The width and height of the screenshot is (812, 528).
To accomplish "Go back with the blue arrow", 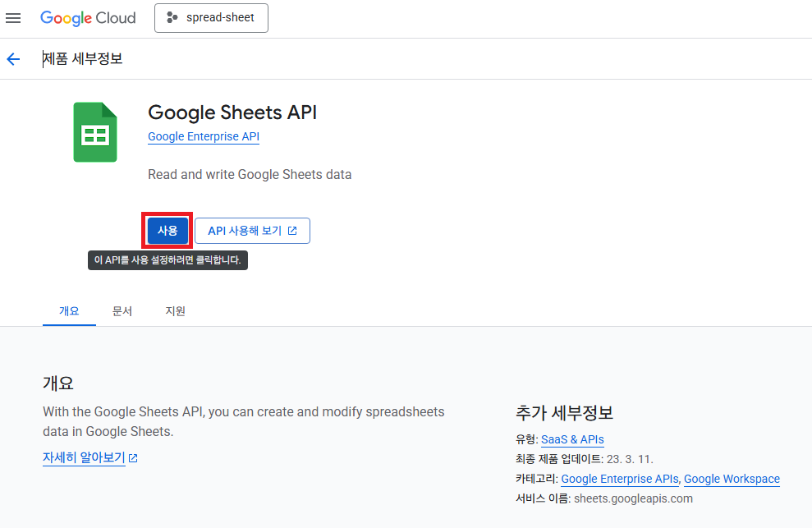I will coord(13,59).
